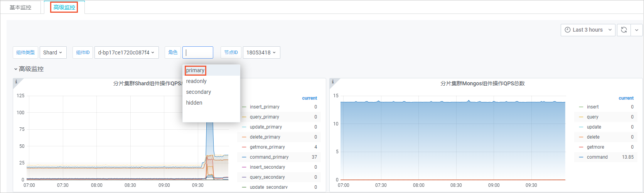Toggle Mongos getmore series in legend
This screenshot has height=193, width=644.
click(x=595, y=147)
